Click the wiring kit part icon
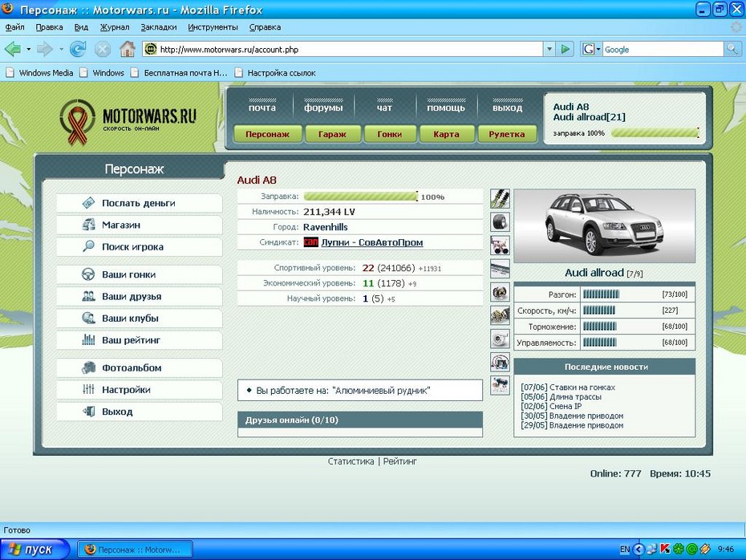The image size is (746, 560). point(500,362)
